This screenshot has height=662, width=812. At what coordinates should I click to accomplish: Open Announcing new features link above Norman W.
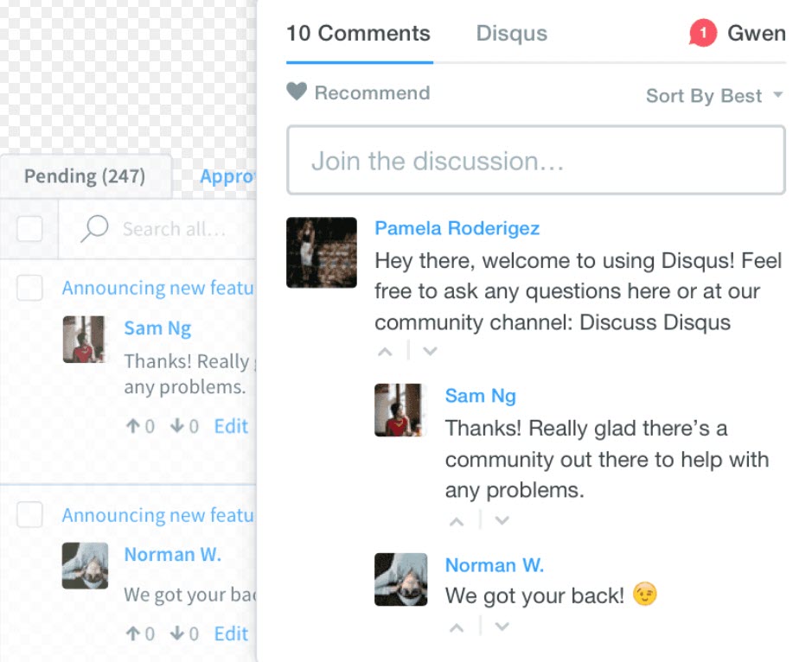[x=158, y=515]
